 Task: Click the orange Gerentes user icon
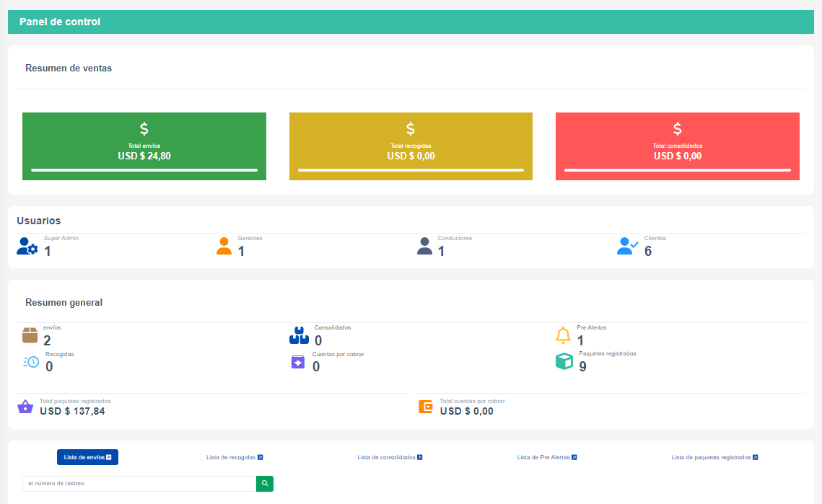(x=224, y=247)
